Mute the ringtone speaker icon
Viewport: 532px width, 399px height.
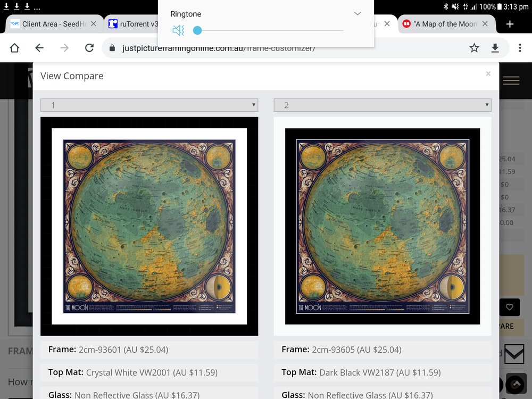[178, 30]
